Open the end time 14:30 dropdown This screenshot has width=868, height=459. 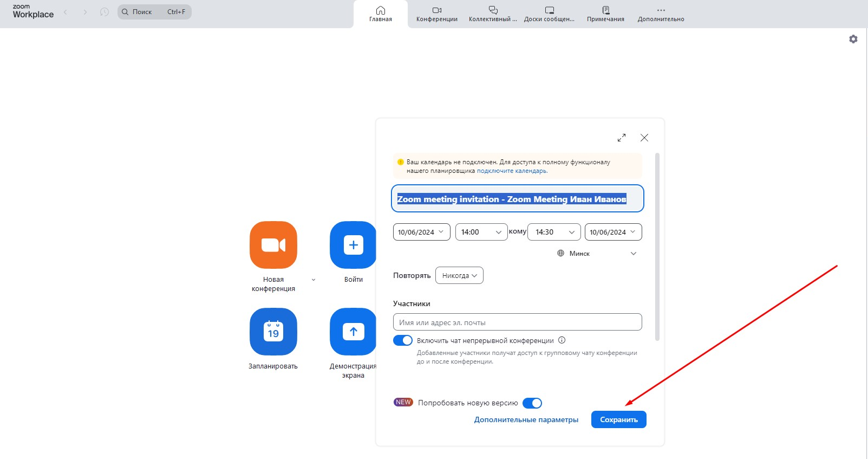tap(554, 232)
